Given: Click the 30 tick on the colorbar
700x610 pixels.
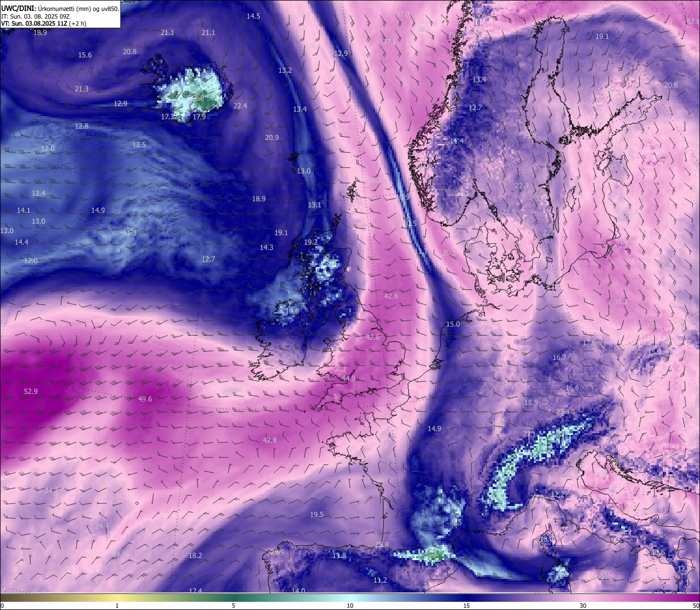Looking at the screenshot, I should click(x=583, y=606).
